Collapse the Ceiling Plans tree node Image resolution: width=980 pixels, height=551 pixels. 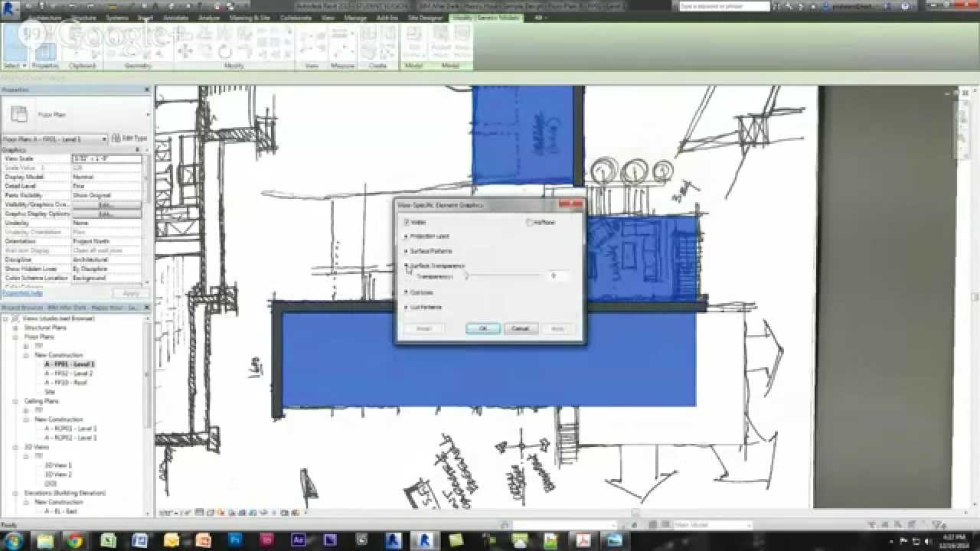[16, 401]
